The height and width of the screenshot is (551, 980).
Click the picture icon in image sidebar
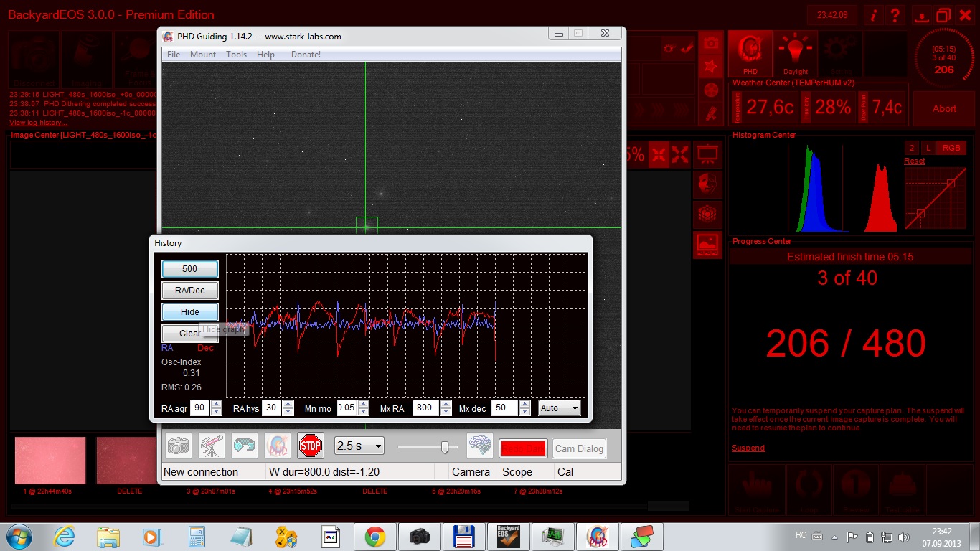coord(708,245)
